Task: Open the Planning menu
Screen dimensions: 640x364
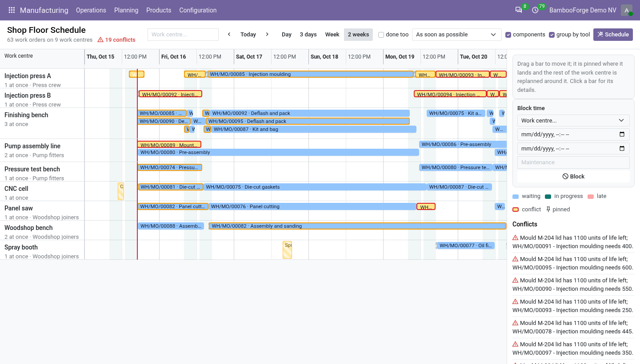Action: pos(126,10)
